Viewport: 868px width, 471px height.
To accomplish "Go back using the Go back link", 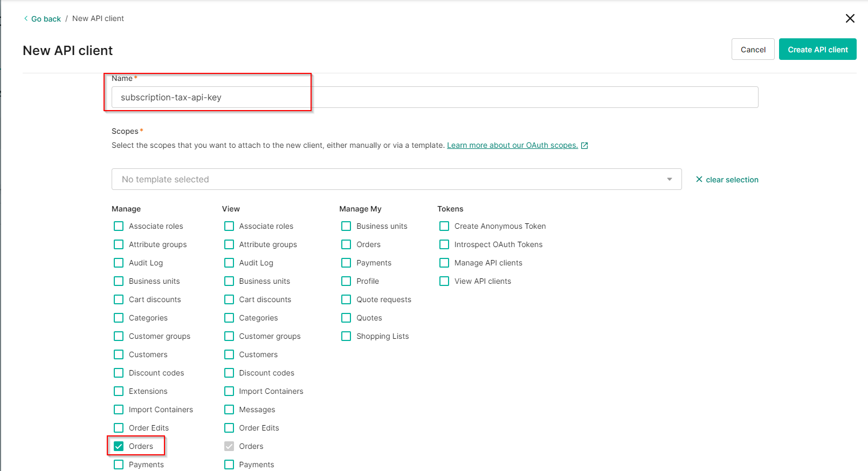I will click(46, 19).
